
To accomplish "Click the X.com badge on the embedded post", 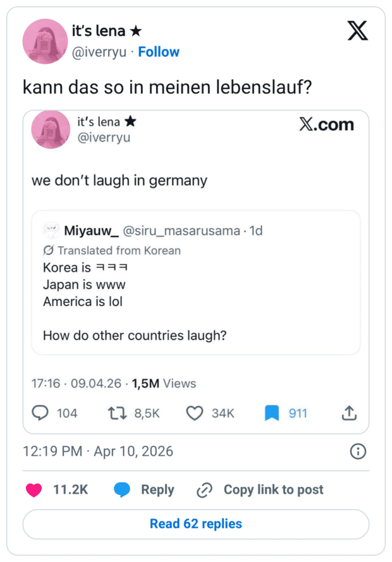I will (327, 125).
